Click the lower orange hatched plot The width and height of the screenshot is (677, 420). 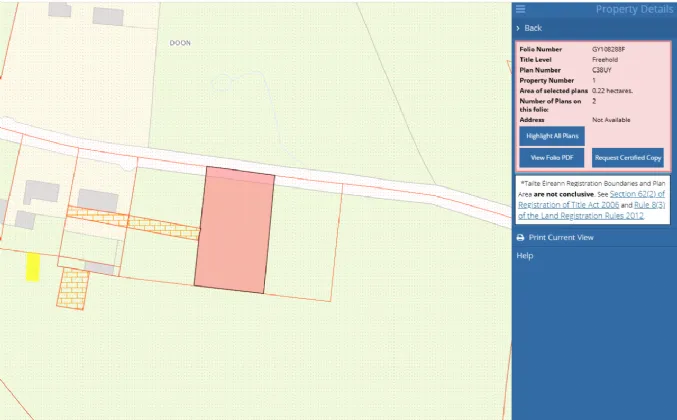point(72,288)
